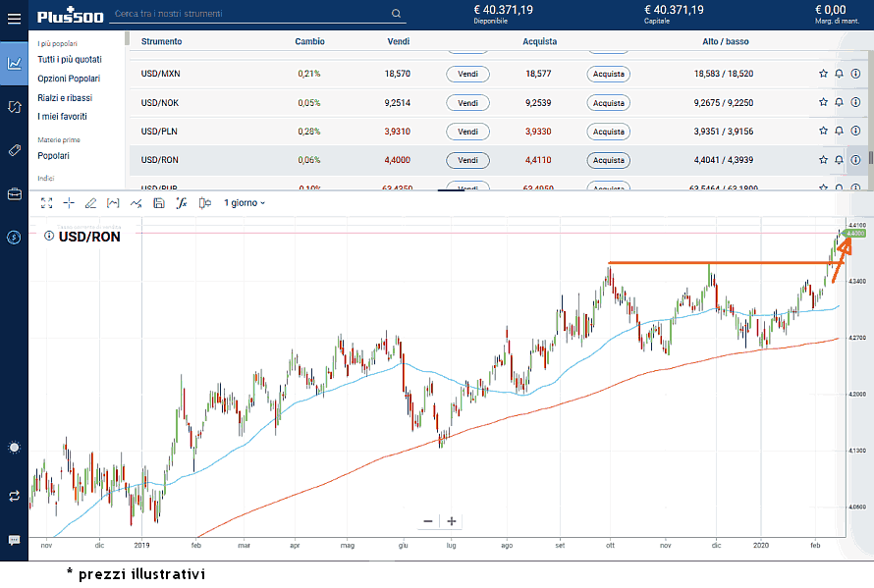Viewport: 874px width, 588px height.
Task: Toggle the light/dark theme sun icon
Action: point(14,448)
